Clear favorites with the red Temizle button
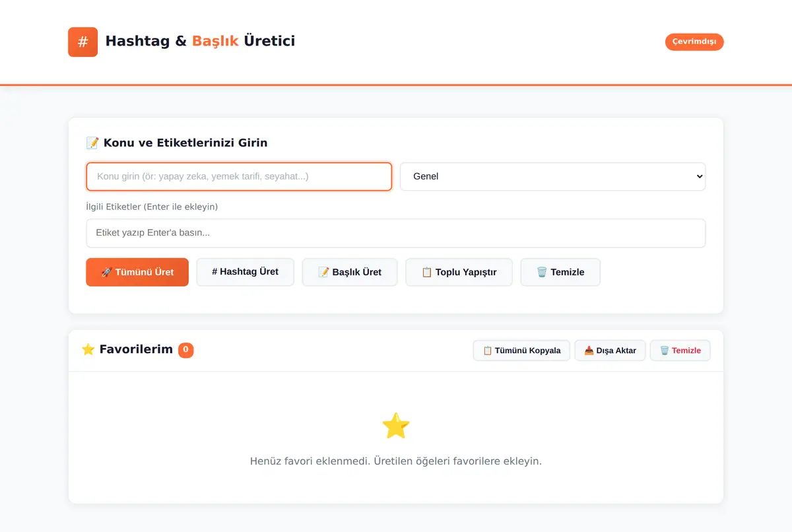 [x=680, y=350]
